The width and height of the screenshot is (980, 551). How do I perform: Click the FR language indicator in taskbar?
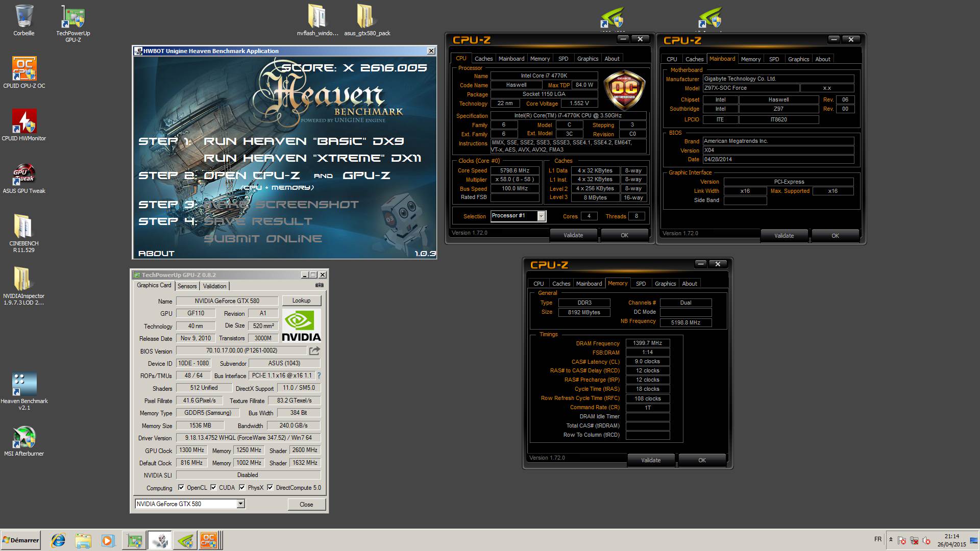877,539
